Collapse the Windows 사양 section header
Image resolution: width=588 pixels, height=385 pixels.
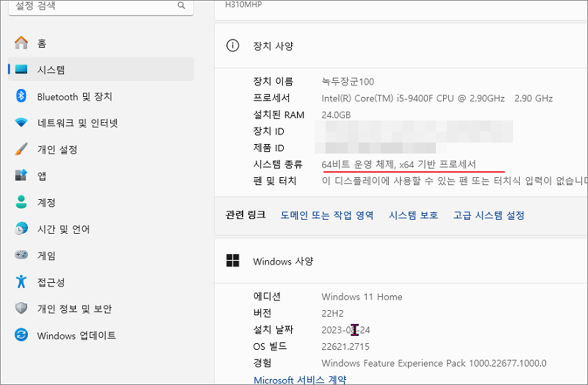click(x=401, y=261)
